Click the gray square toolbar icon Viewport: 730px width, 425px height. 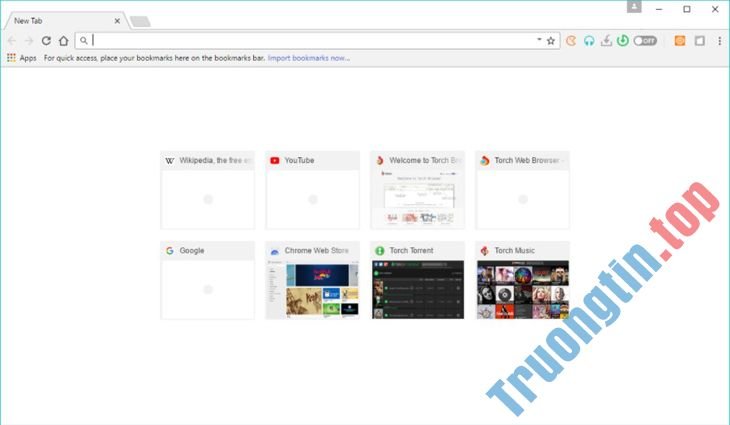[699, 41]
